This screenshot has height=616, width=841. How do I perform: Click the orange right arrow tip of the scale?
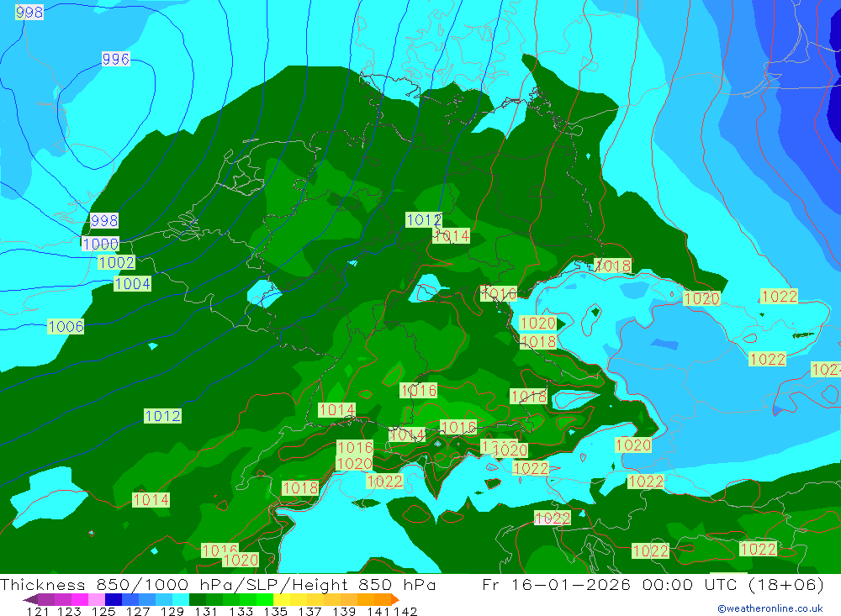point(395,599)
